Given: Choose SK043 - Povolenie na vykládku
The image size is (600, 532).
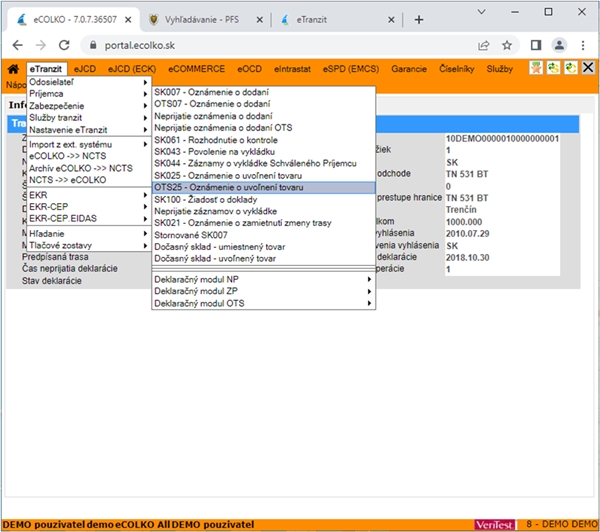Looking at the screenshot, I should click(x=263, y=152).
